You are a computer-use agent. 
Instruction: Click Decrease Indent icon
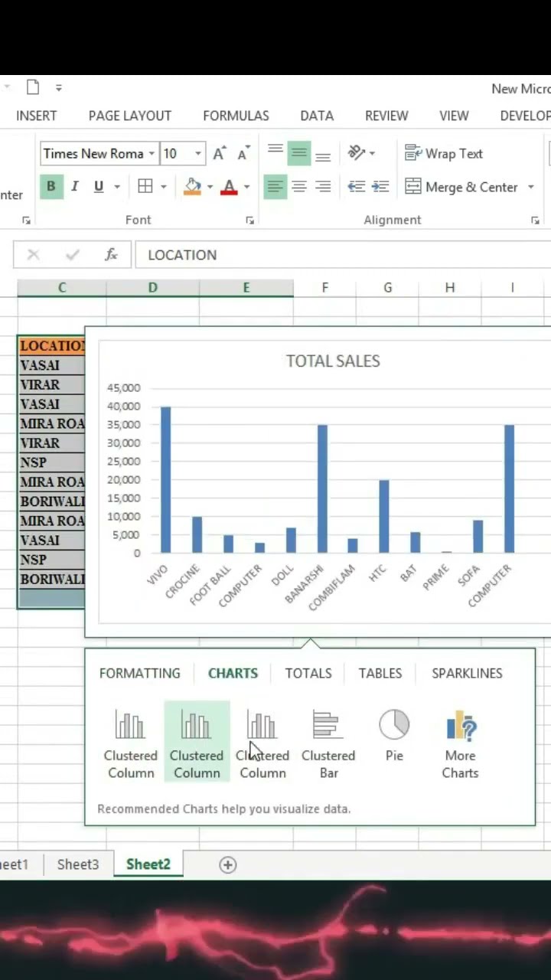click(x=356, y=186)
